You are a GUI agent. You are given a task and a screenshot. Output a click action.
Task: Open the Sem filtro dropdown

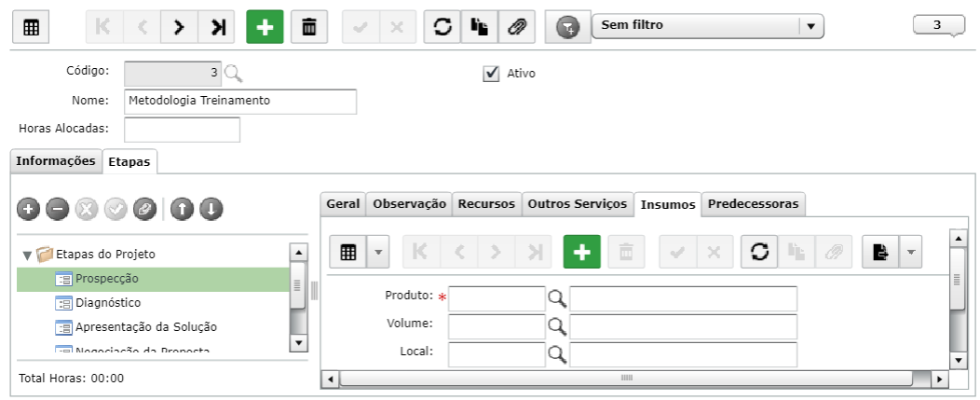point(707,26)
